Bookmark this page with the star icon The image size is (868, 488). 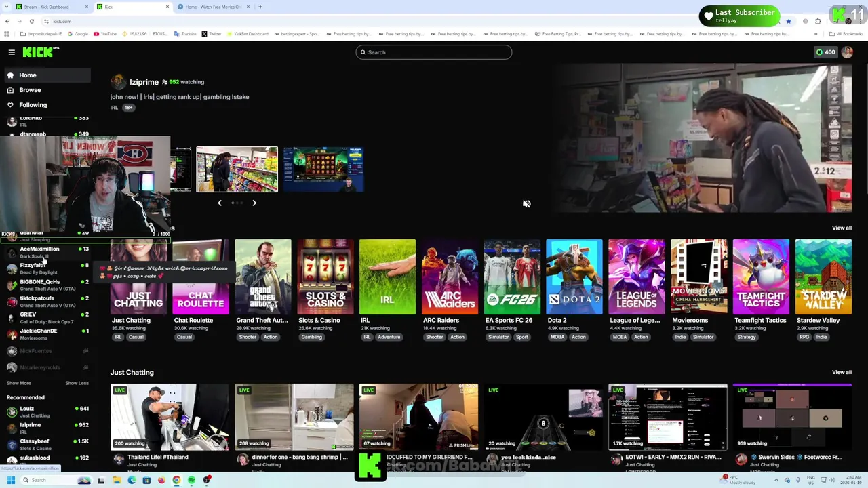[789, 21]
